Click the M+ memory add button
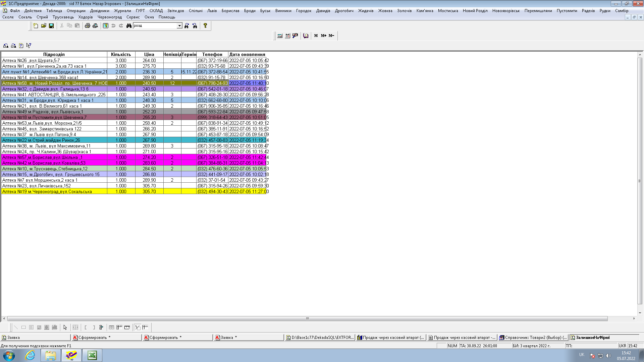The height and width of the screenshot is (362, 644). 323,36
